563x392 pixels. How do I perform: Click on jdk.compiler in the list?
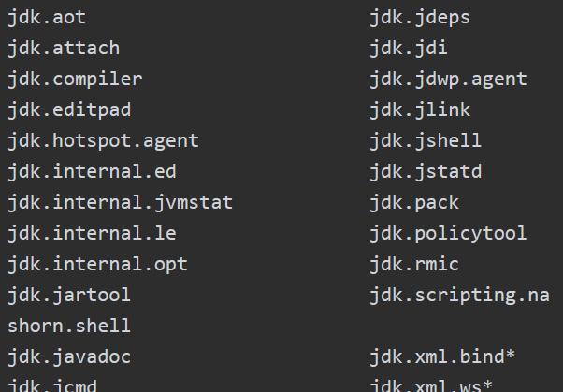(75, 80)
